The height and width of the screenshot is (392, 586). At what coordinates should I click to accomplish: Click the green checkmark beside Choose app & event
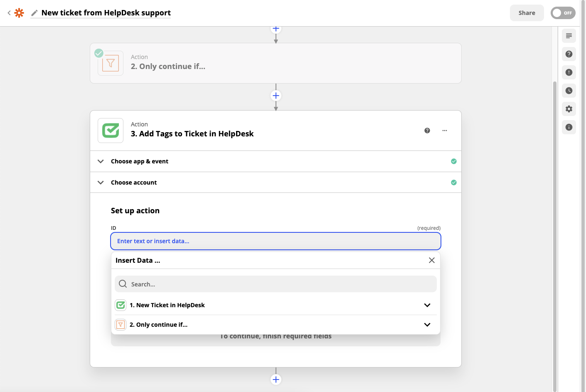pyautogui.click(x=454, y=161)
